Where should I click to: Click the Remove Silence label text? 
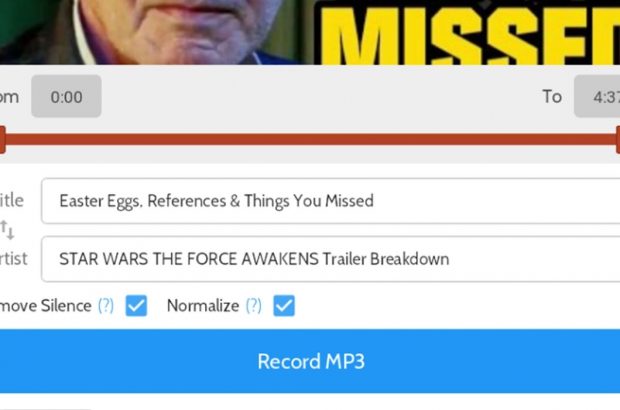pyautogui.click(x=45, y=306)
